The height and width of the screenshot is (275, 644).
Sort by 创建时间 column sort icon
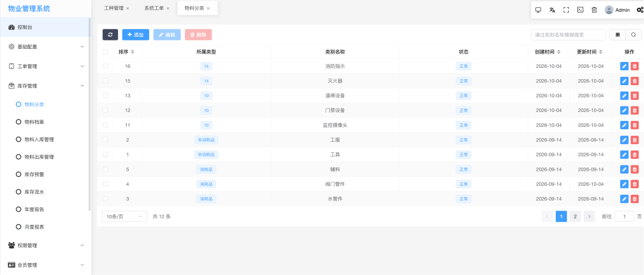pos(559,52)
